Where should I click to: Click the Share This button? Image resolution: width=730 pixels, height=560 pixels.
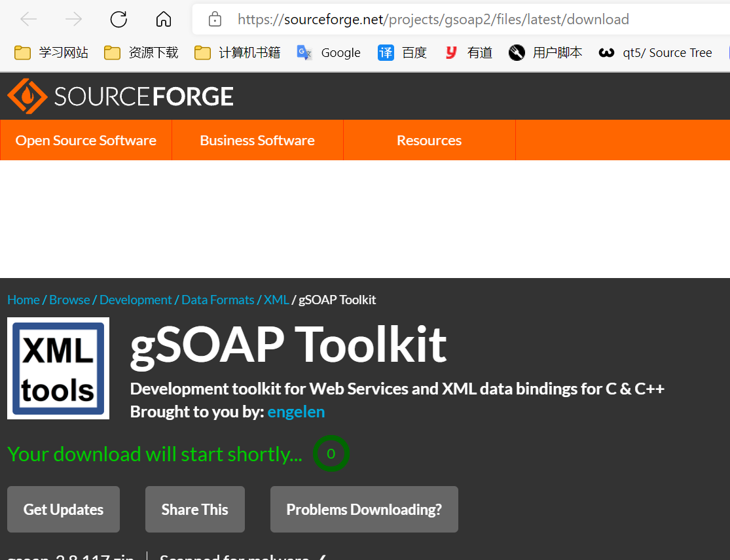point(195,510)
